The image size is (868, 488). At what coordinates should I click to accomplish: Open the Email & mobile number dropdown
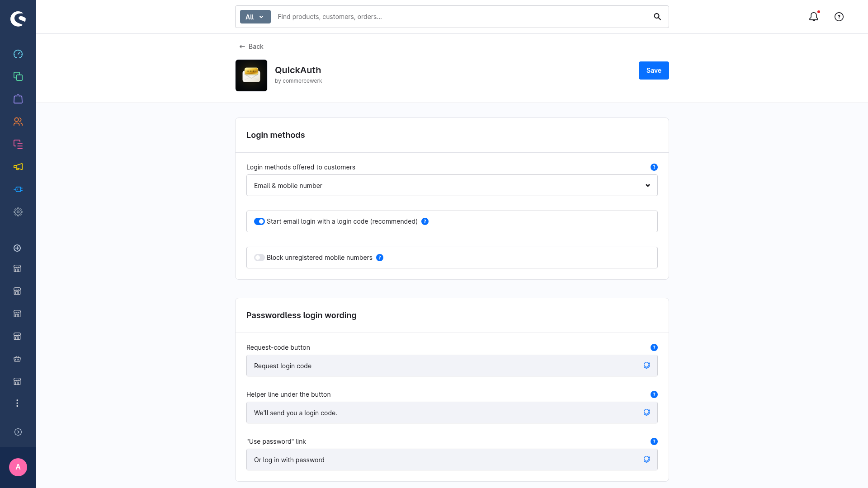click(452, 185)
